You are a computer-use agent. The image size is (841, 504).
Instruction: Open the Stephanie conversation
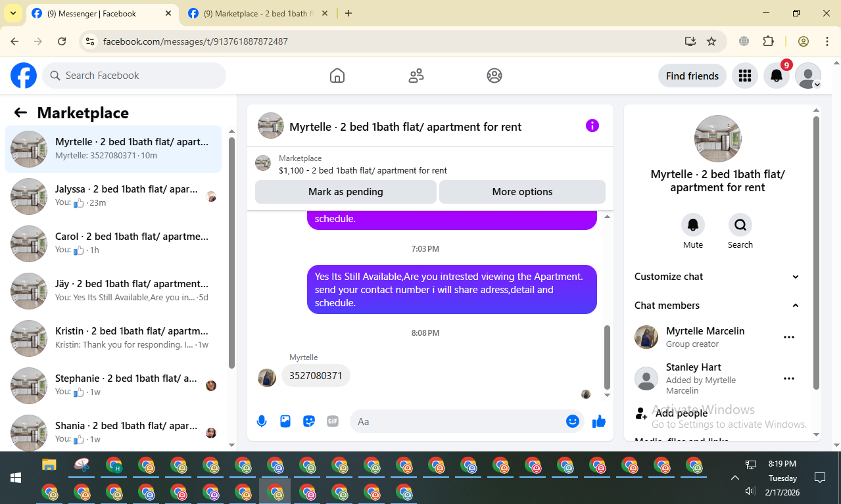(x=114, y=386)
